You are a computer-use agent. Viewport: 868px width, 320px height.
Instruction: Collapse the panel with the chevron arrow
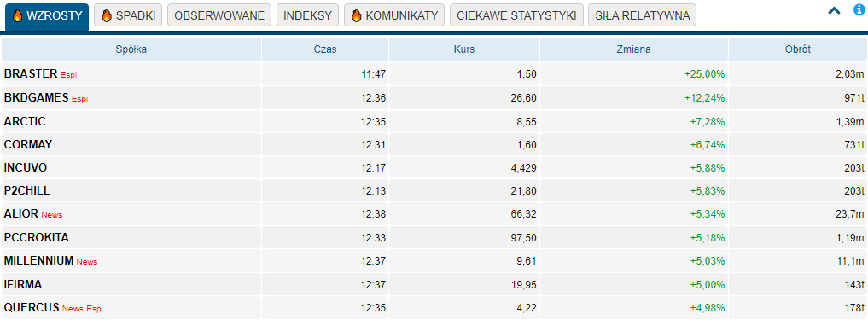click(834, 11)
